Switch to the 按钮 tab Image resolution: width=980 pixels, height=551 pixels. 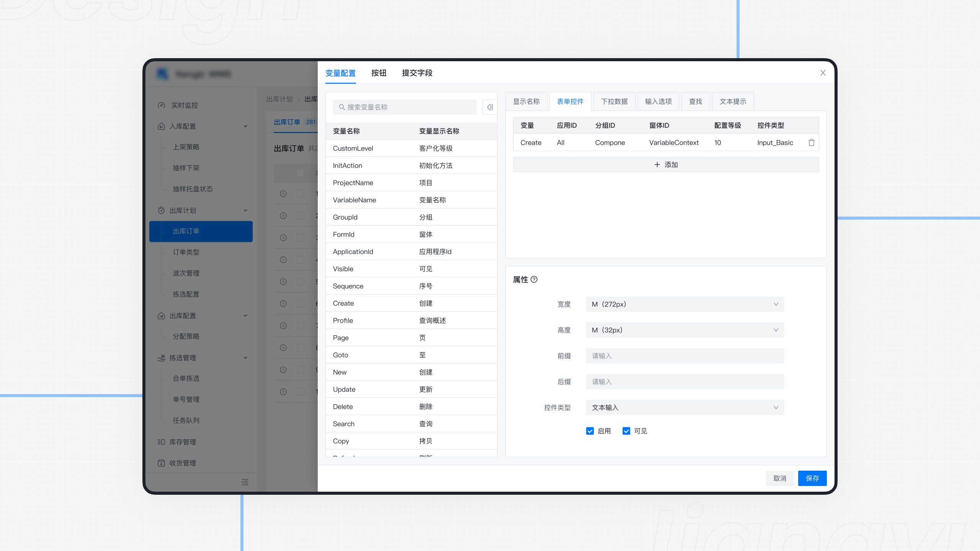coord(379,73)
